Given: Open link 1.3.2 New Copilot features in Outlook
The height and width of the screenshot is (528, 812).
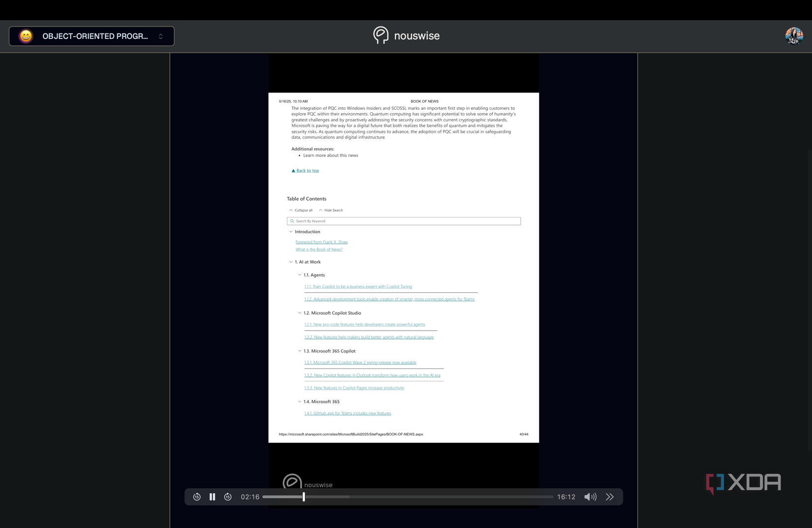Looking at the screenshot, I should 372,375.
